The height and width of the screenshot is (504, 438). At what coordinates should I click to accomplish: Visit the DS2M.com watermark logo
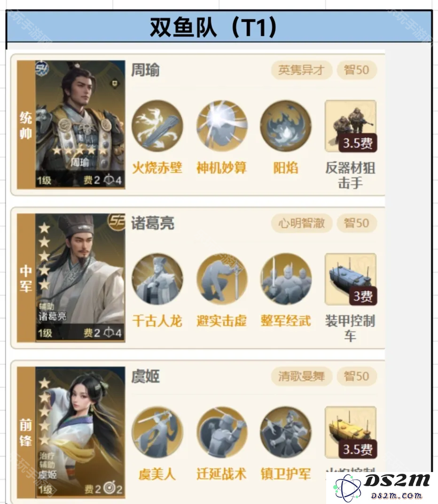tap(382, 488)
